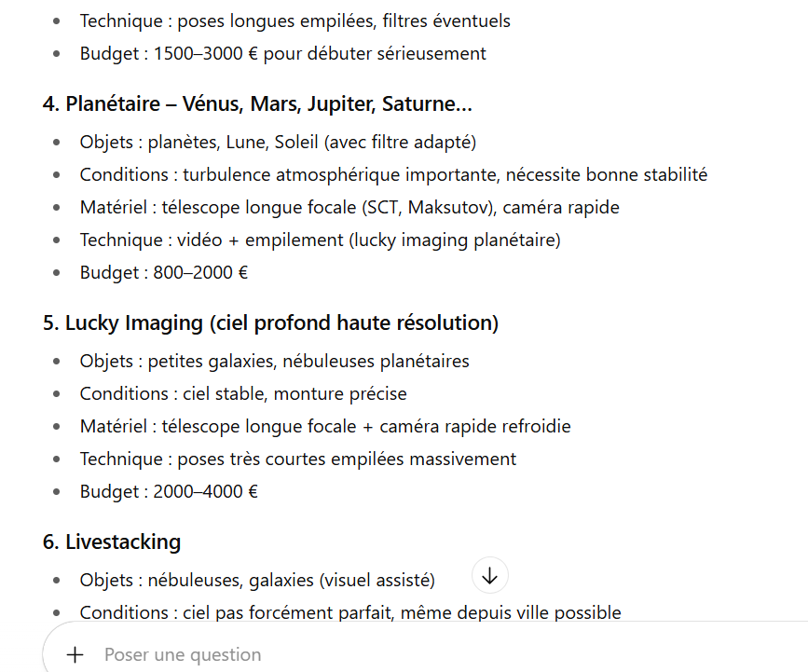The image size is (808, 672).
Task: Click the vidéo + empilement technique line
Action: [320, 240]
